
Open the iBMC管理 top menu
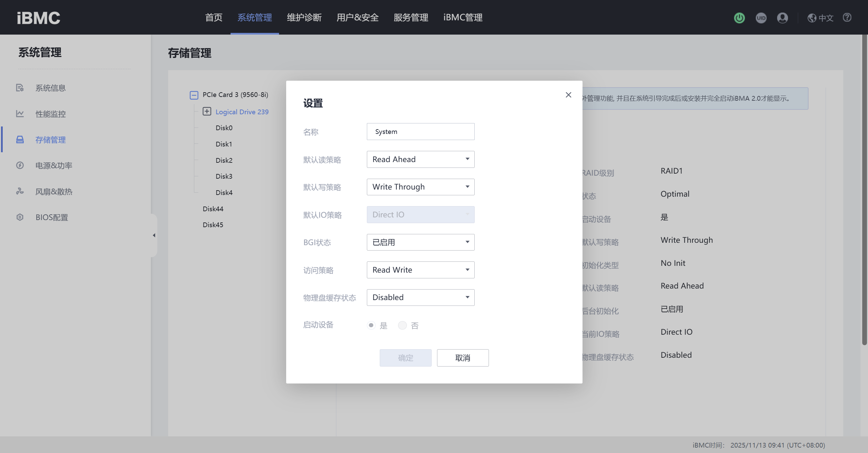pyautogui.click(x=463, y=18)
